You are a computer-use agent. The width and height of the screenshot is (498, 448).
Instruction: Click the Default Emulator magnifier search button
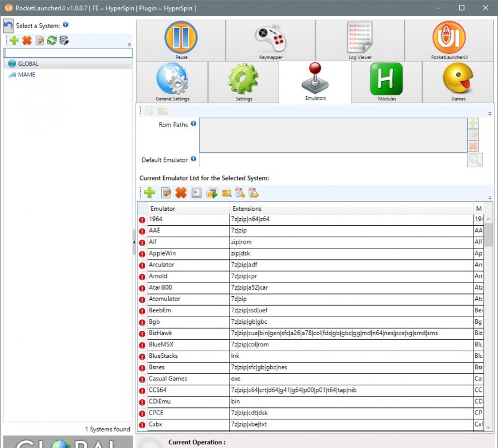point(475,160)
